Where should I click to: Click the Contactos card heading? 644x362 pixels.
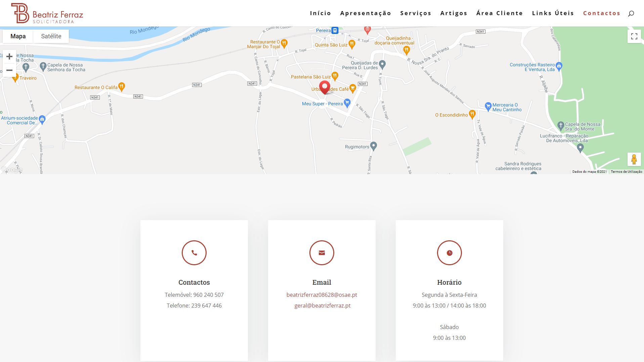pos(194,282)
